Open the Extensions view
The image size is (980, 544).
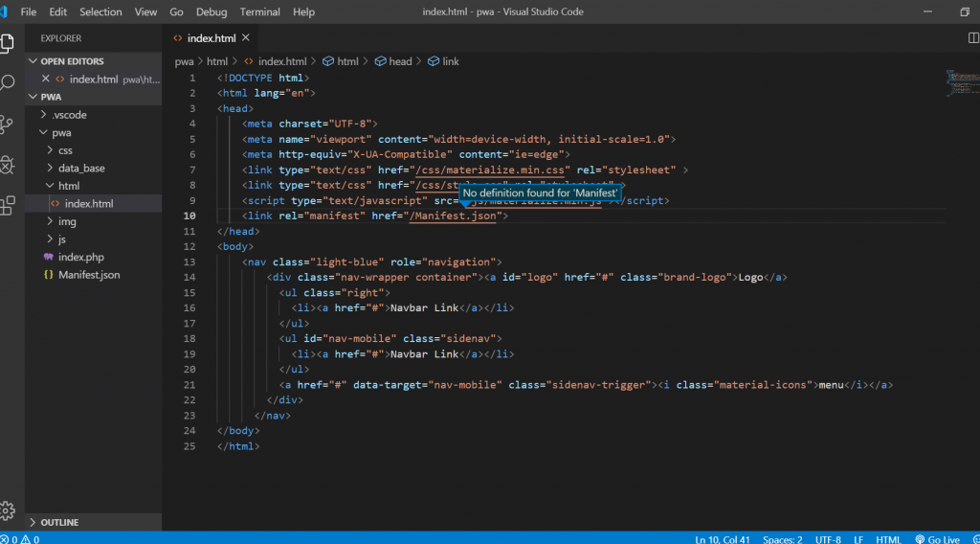8,205
